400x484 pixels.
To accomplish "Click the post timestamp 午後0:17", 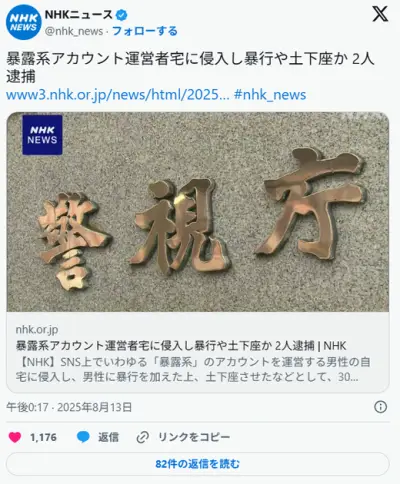I will click(27, 407).
